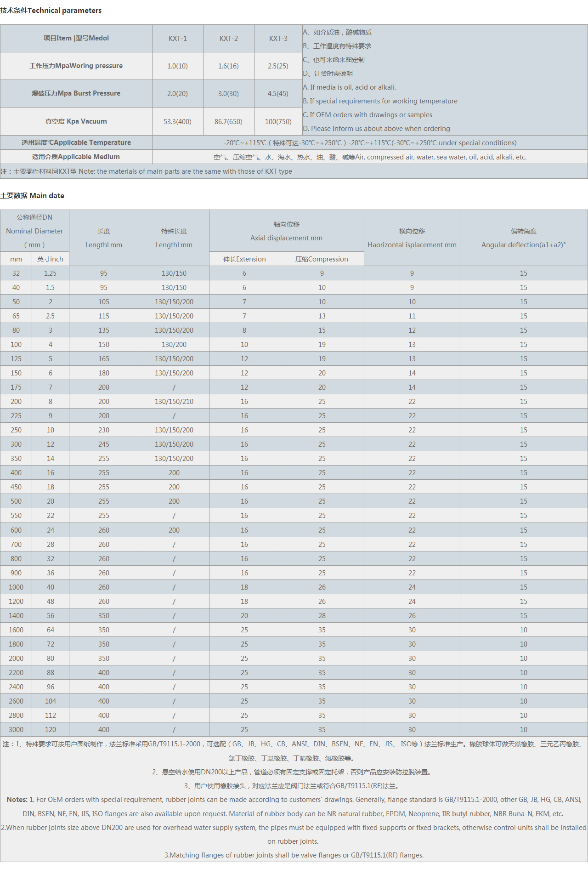Click the Applicable Medium row label

(76, 157)
